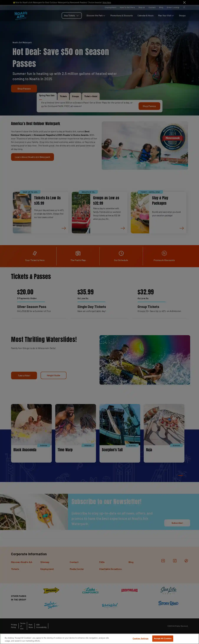Image resolution: width=199 pixels, height=644 pixels.
Task: Click the Instagram icon in footer
Action: pyautogui.click(x=163, y=561)
